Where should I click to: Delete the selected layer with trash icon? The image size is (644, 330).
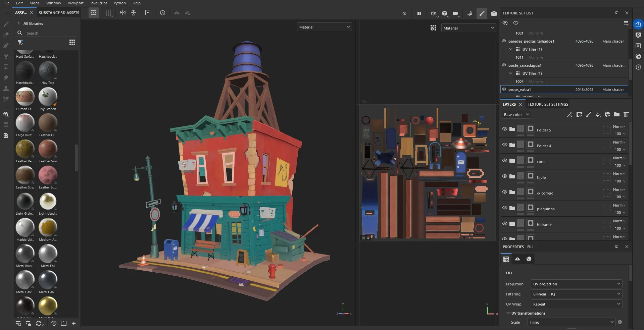coord(626,115)
